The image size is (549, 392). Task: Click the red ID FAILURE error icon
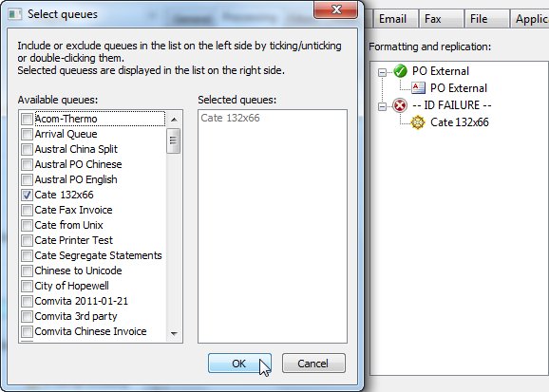[x=400, y=105]
